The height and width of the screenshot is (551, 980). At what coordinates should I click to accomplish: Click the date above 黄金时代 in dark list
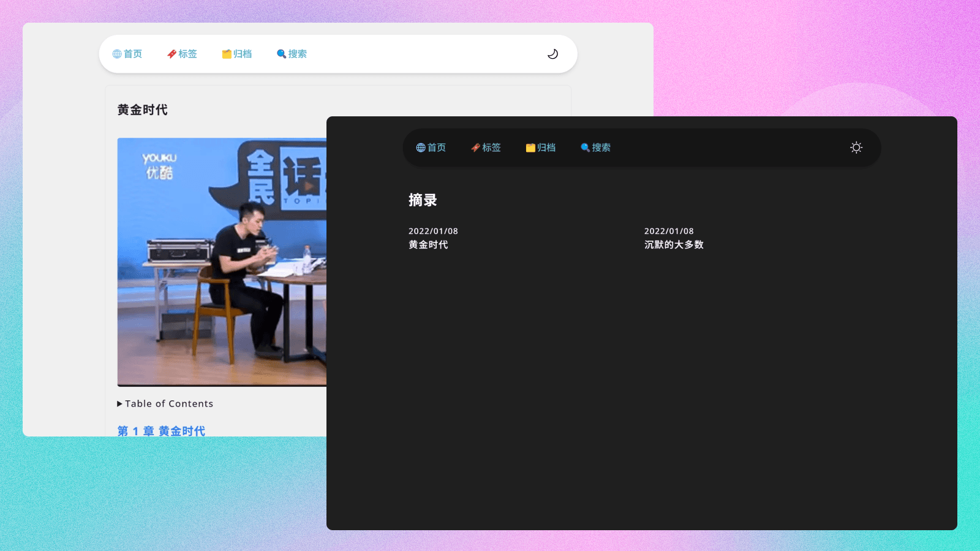[x=433, y=231]
